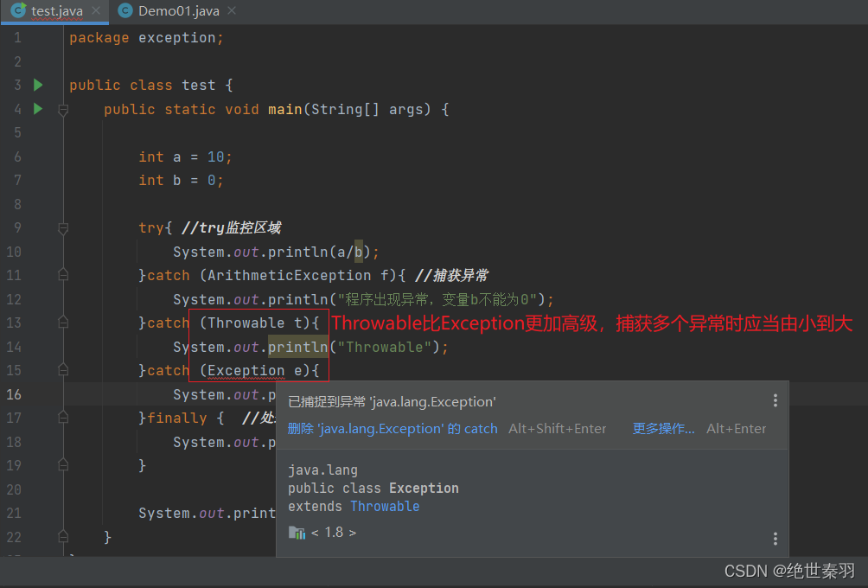Viewport: 868px width, 588px height.
Task: Click the value 0 on line 7
Action: click(212, 180)
